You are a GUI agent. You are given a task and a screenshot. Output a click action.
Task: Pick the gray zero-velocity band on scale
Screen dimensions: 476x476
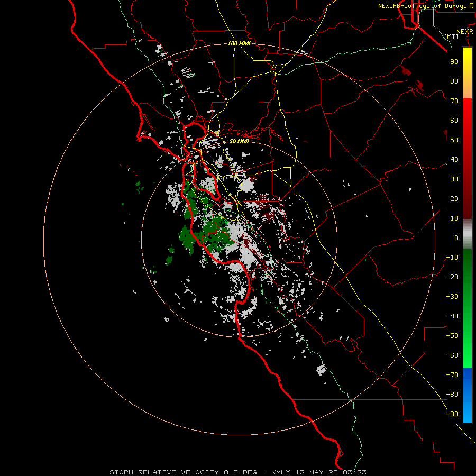(x=467, y=234)
